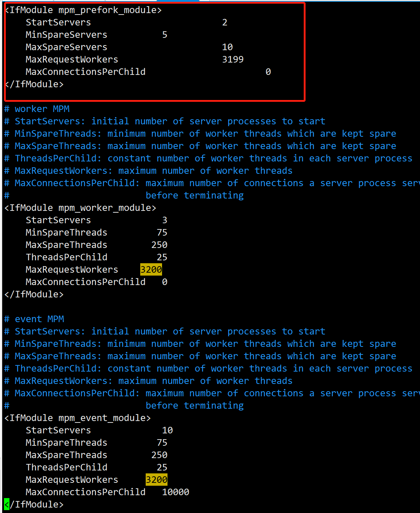Click the prefork MaxRequestWorkers value 3199
This screenshot has height=513, width=420.
click(233, 59)
